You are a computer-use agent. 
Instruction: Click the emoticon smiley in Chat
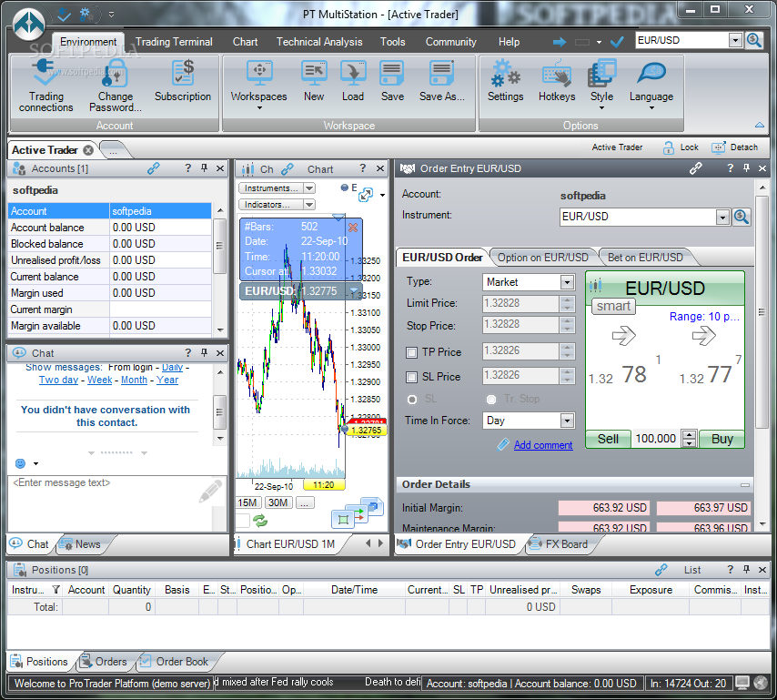20,463
